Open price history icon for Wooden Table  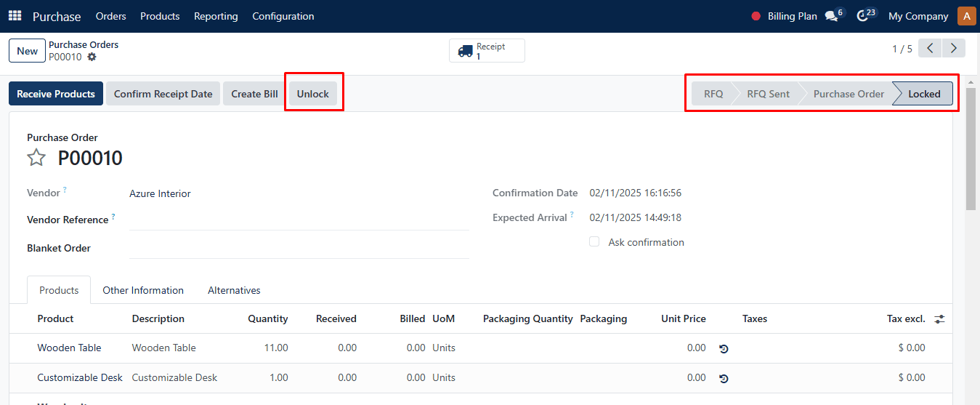point(724,348)
